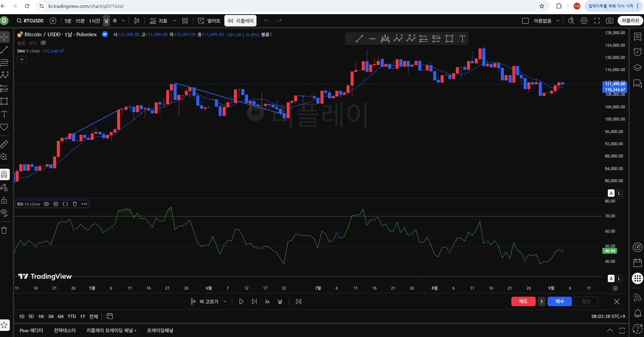Choose the XABCD pattern tool in sidebar
Viewport: 644px width, 337px height.
click(4, 75)
